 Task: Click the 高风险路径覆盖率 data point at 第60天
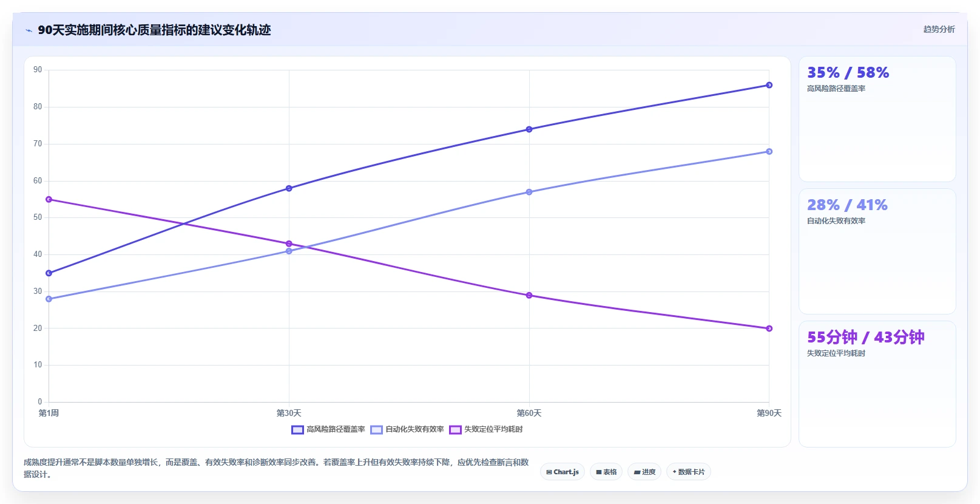coord(529,129)
